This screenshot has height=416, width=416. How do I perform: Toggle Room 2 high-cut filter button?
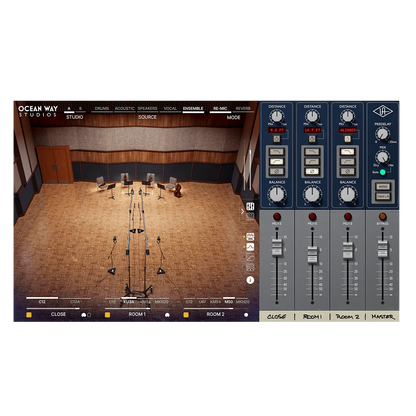click(348, 152)
